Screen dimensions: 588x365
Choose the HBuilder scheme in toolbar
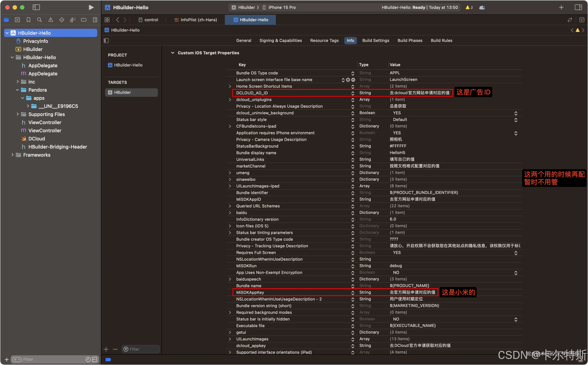[x=243, y=8]
